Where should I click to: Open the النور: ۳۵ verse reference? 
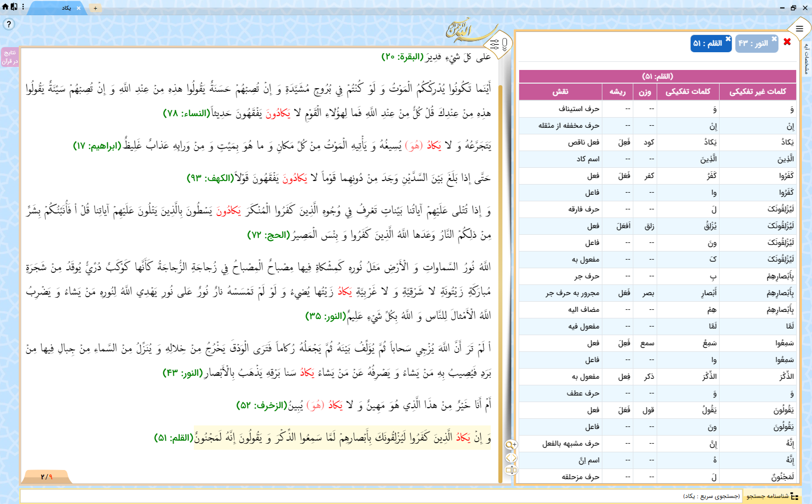click(325, 316)
